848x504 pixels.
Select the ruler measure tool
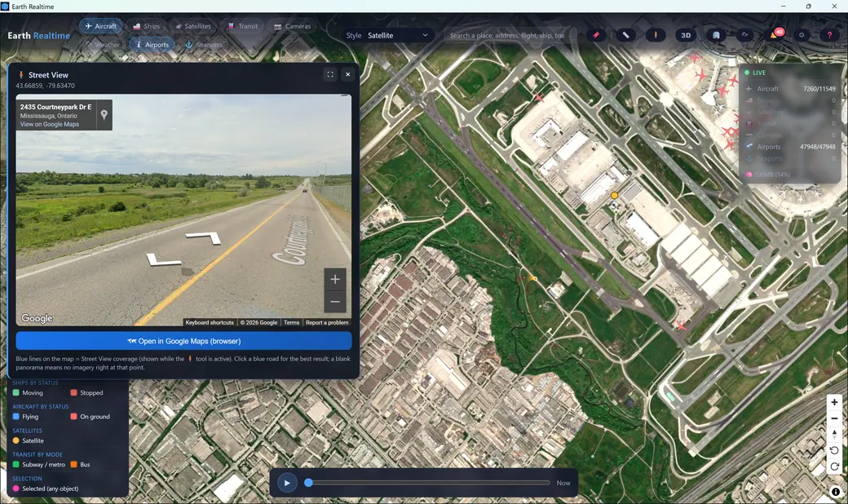625,35
